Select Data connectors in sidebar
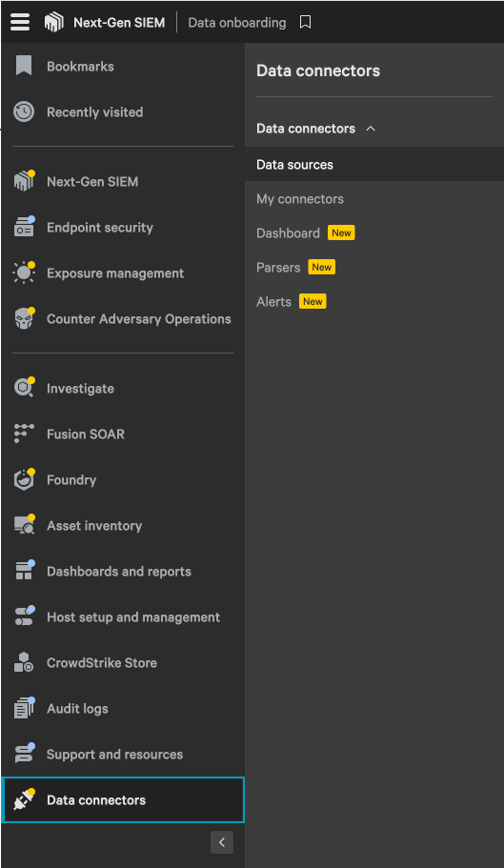This screenshot has width=504, height=868. [x=123, y=800]
